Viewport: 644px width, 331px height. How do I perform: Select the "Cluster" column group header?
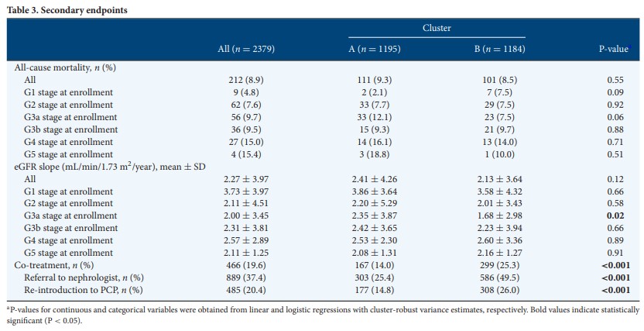tap(437, 28)
